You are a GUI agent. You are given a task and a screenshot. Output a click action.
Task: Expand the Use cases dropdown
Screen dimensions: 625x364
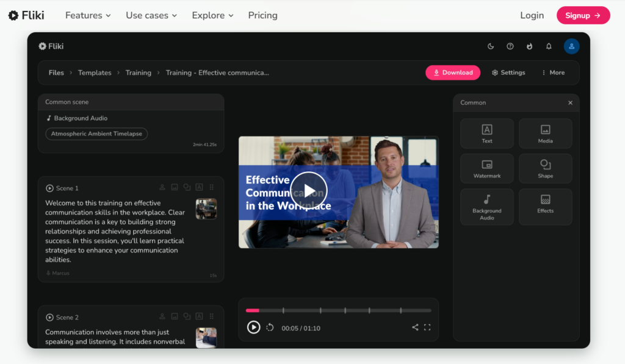pos(151,15)
